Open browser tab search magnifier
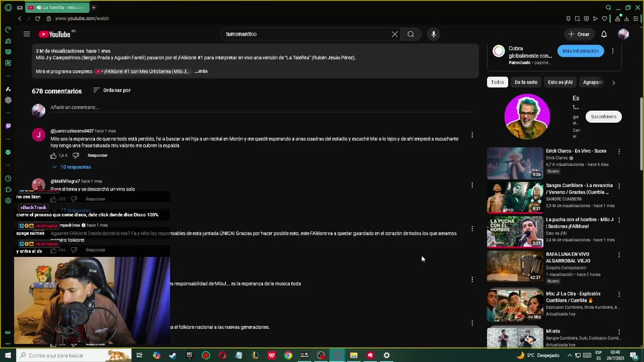This screenshot has height=362, width=644. point(608,8)
